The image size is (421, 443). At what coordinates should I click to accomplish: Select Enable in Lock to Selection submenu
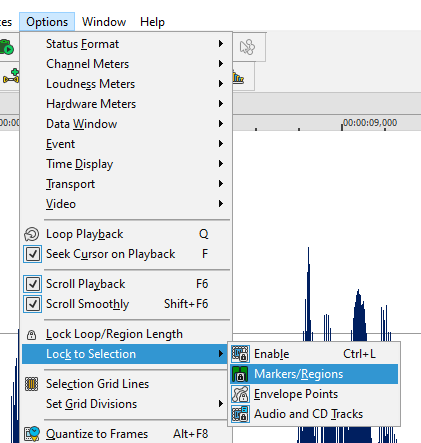pyautogui.click(x=272, y=354)
